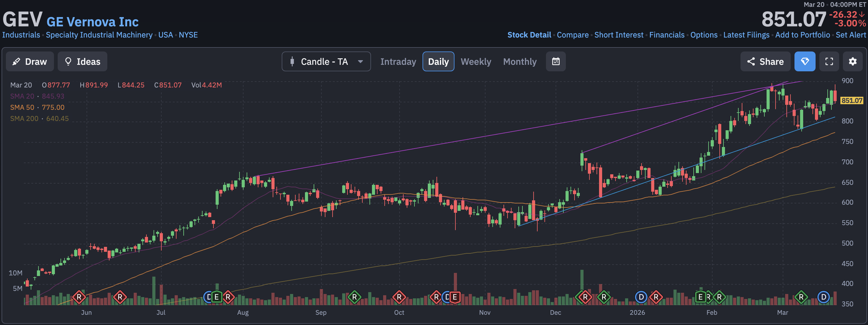Open the Options link
868x325 pixels.
pos(704,35)
